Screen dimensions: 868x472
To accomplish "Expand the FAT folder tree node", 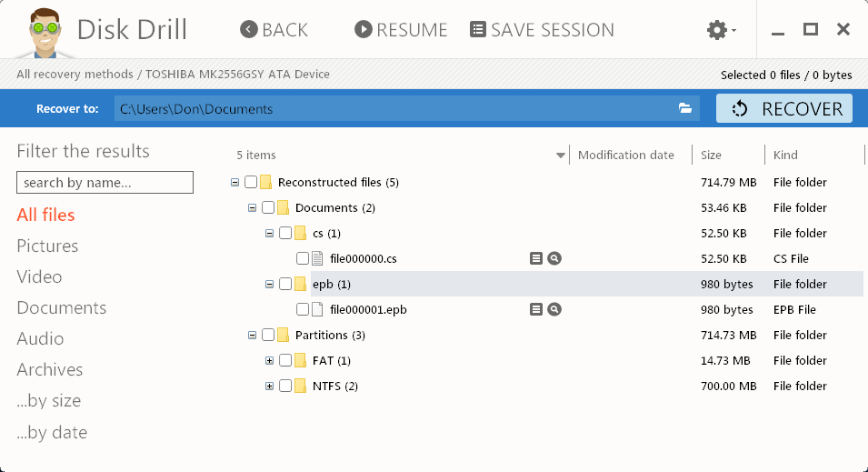I will click(x=269, y=360).
